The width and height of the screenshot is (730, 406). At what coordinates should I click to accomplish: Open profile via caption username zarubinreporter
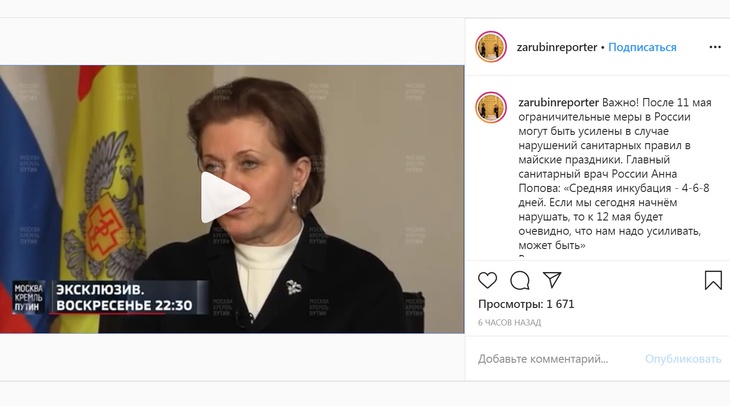click(x=559, y=102)
